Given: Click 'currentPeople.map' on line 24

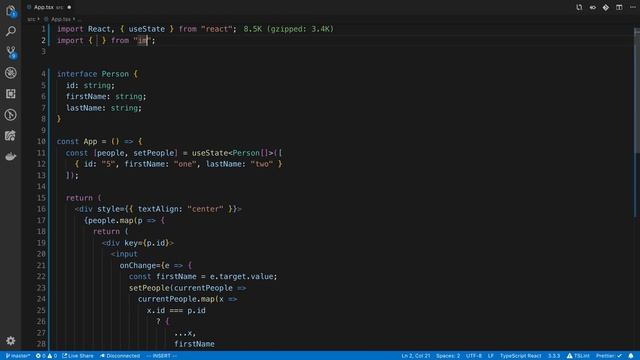Looking at the screenshot, I should [x=176, y=299].
